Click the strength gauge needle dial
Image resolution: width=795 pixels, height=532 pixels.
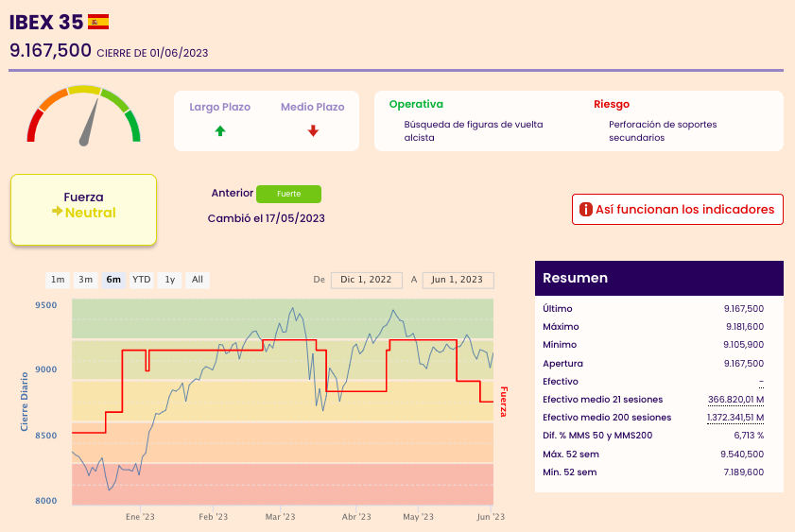(x=83, y=115)
